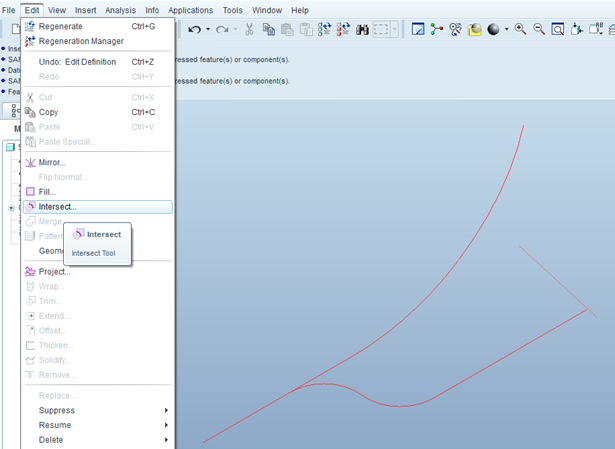The image size is (615, 449).
Task: Click the Repaint screen toolbar icon
Action: click(418, 29)
